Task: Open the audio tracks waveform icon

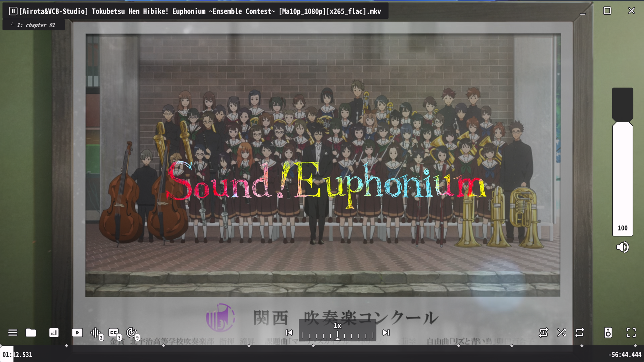Action: pos(97,333)
